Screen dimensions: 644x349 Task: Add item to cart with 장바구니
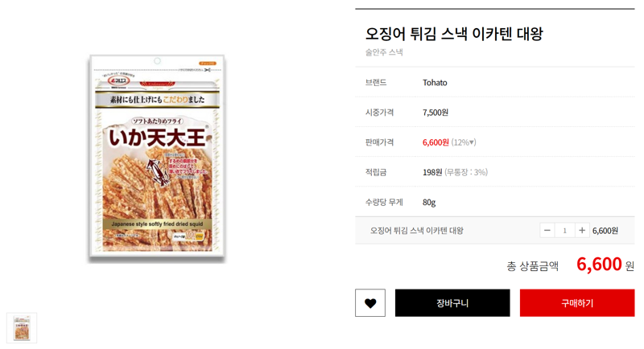(x=452, y=302)
